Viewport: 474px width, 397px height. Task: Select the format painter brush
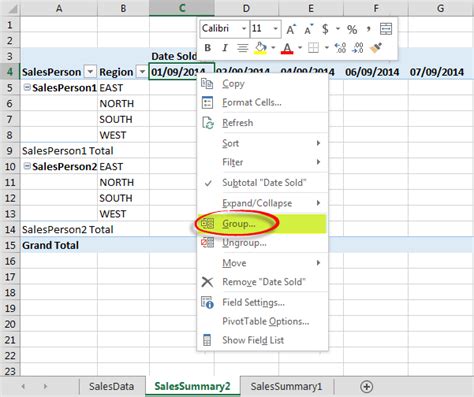pyautogui.click(x=376, y=48)
